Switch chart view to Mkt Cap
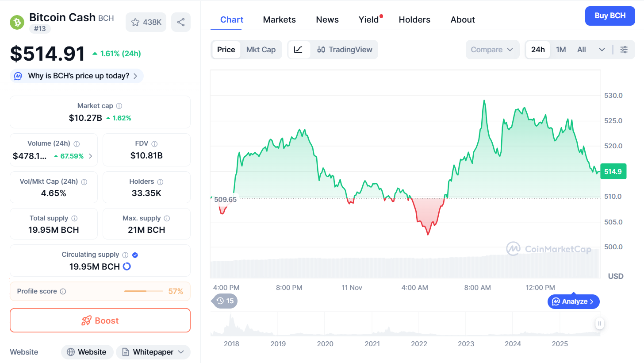 pos(261,50)
